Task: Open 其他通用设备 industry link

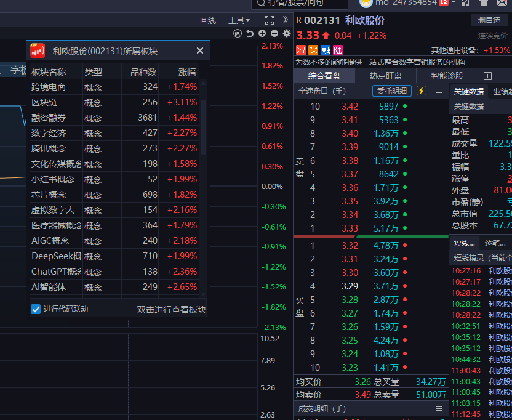Action: click(455, 50)
